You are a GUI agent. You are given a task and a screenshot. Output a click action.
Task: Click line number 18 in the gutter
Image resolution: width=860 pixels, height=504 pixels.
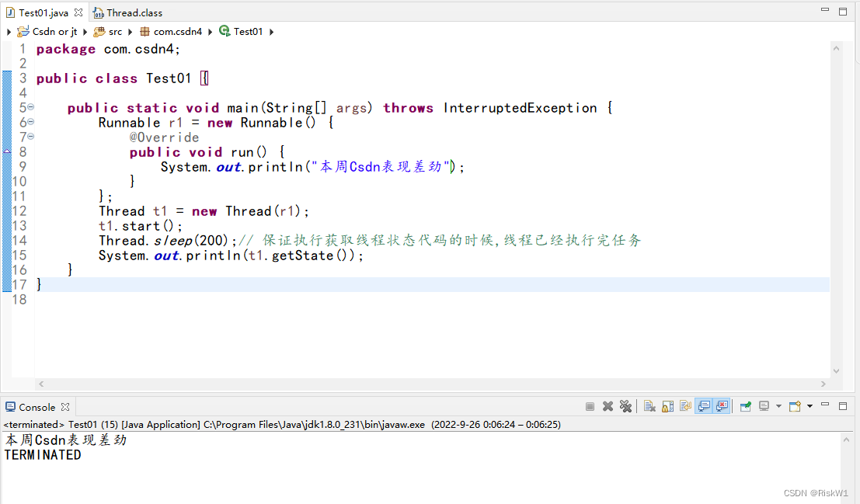[x=19, y=300]
